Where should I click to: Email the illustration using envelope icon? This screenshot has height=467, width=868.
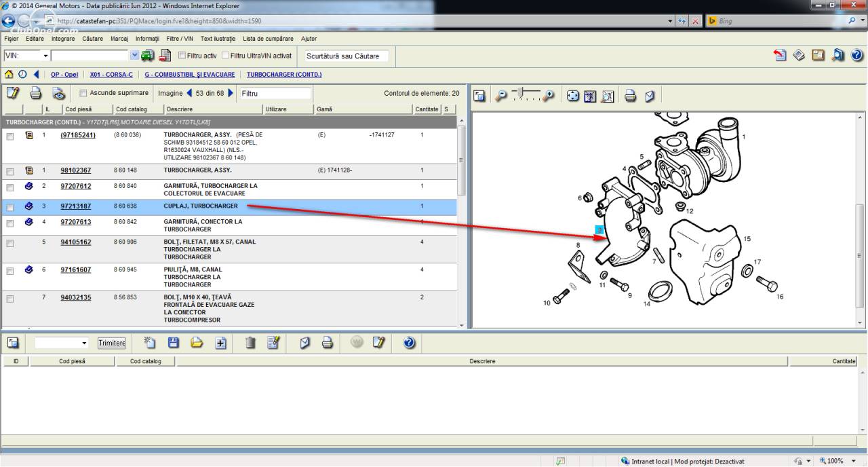point(649,96)
